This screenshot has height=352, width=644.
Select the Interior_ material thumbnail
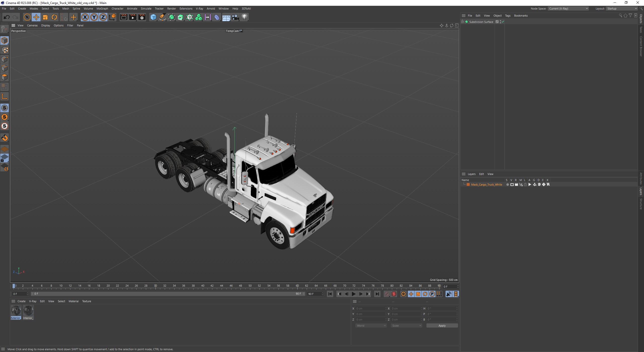(28, 311)
